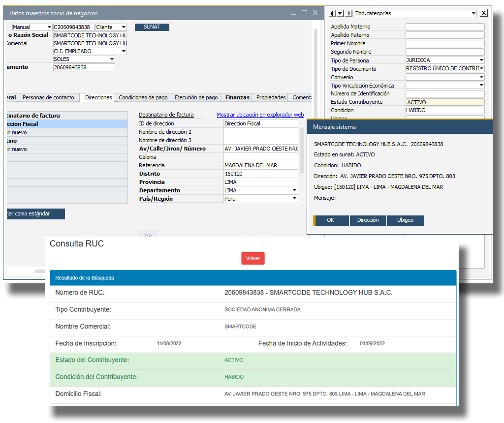Select the Condiciones de pago tab

click(x=143, y=97)
